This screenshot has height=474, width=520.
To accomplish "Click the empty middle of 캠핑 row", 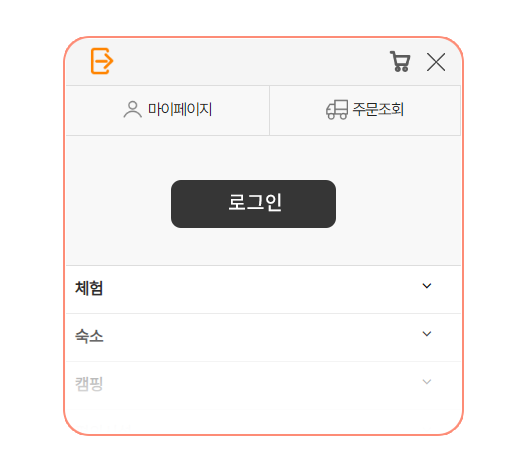I will 263,386.
